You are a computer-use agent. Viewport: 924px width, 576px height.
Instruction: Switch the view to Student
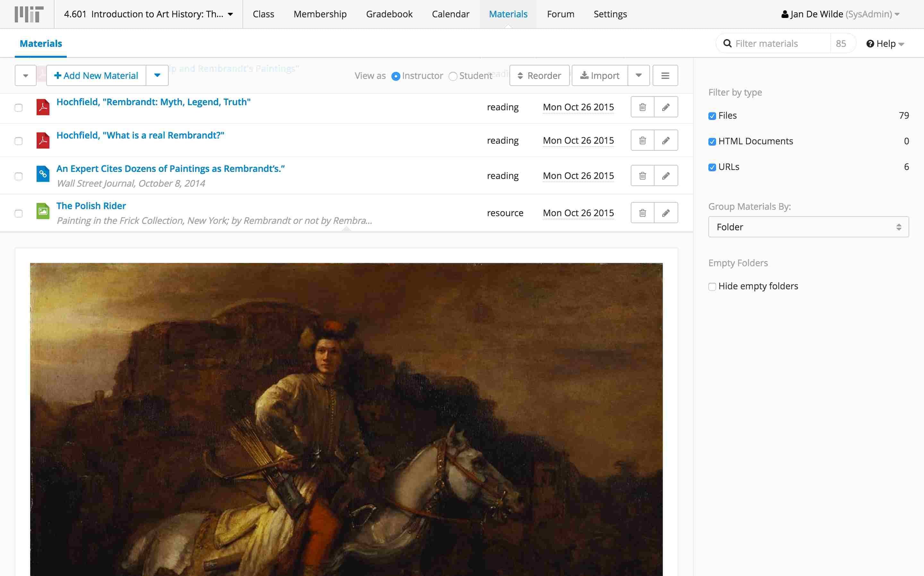[453, 76]
